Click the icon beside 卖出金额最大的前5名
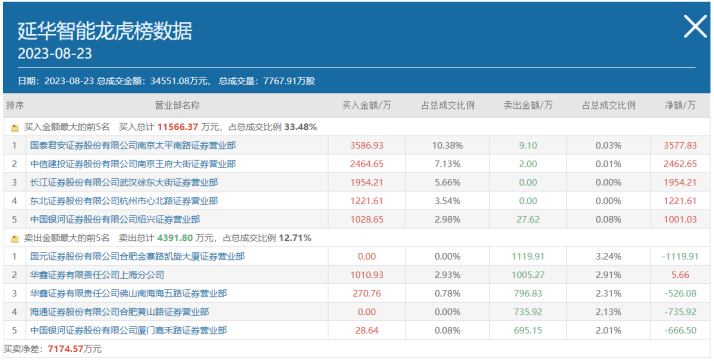 (15, 239)
